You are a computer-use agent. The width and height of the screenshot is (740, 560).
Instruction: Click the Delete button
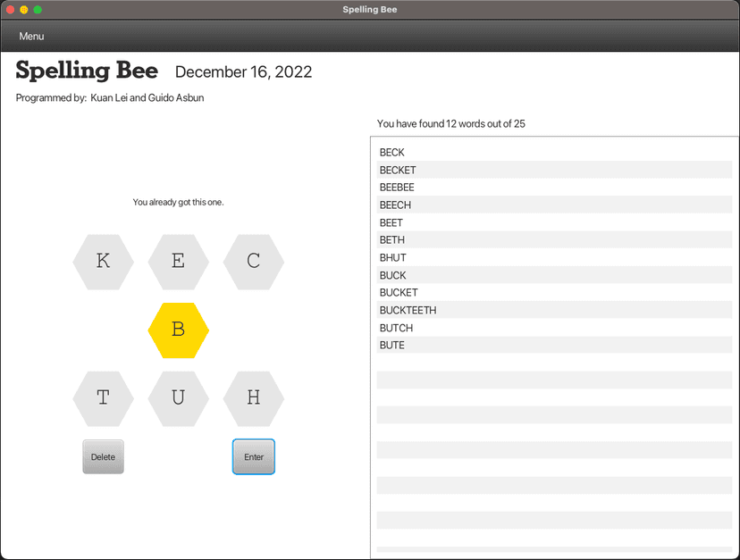point(103,456)
